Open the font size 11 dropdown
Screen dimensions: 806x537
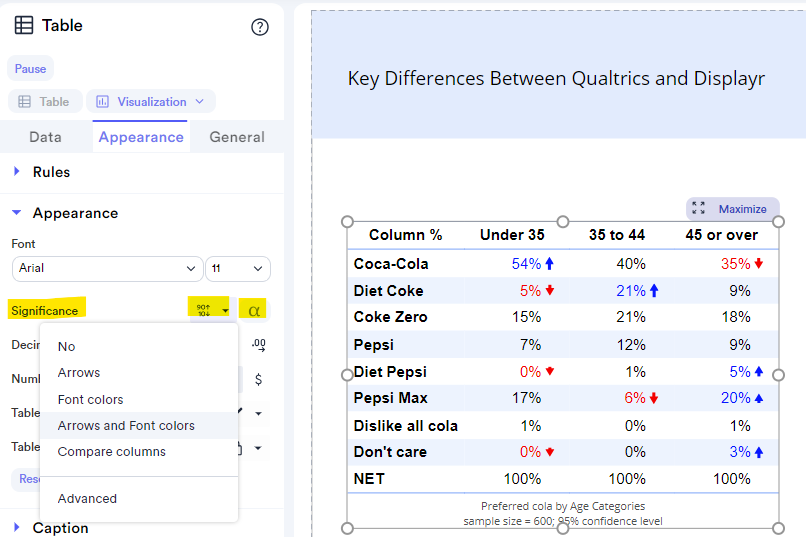(x=238, y=268)
